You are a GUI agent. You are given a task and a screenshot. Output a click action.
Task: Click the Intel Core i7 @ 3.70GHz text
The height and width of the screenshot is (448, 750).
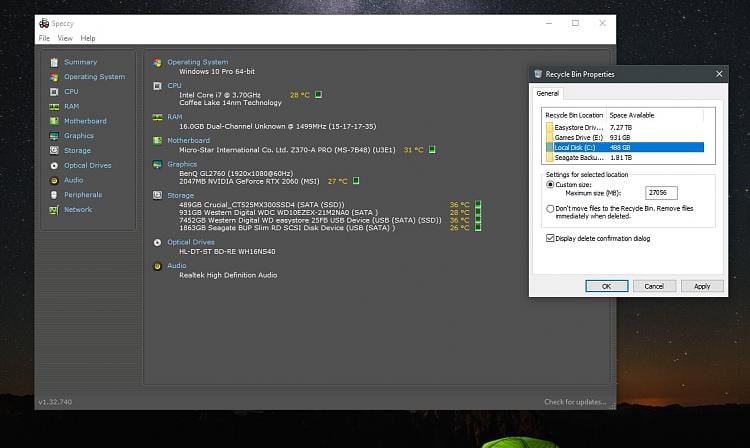coord(220,95)
